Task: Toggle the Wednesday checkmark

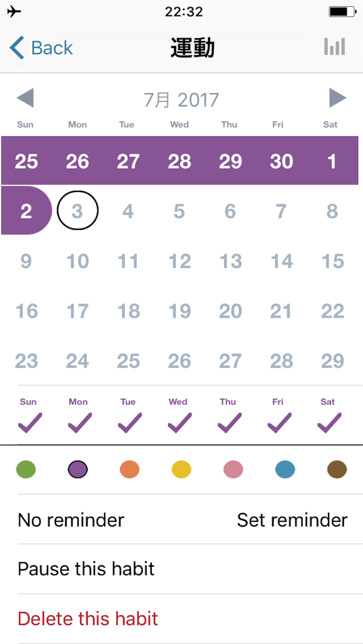Action: pyautogui.click(x=179, y=423)
